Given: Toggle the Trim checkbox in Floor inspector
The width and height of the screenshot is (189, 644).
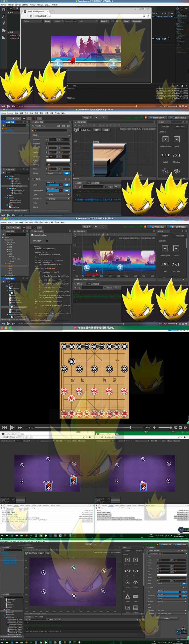Looking at the screenshot, I should [47, 203].
